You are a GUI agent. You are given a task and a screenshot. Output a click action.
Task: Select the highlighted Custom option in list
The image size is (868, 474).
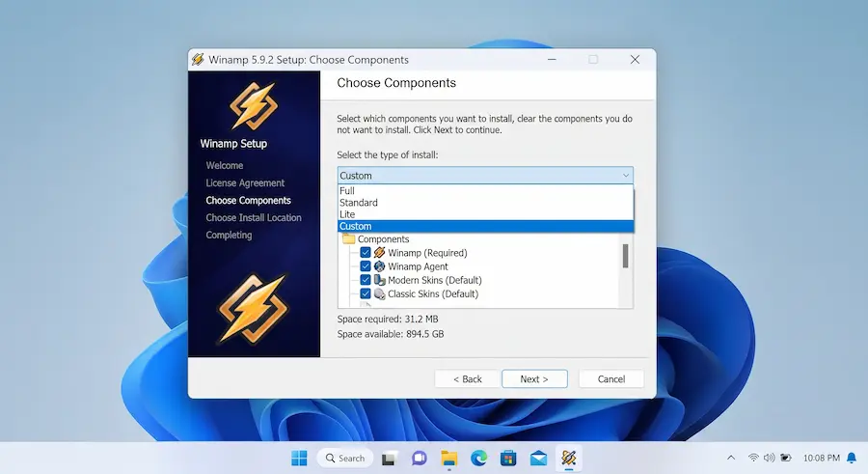click(485, 226)
